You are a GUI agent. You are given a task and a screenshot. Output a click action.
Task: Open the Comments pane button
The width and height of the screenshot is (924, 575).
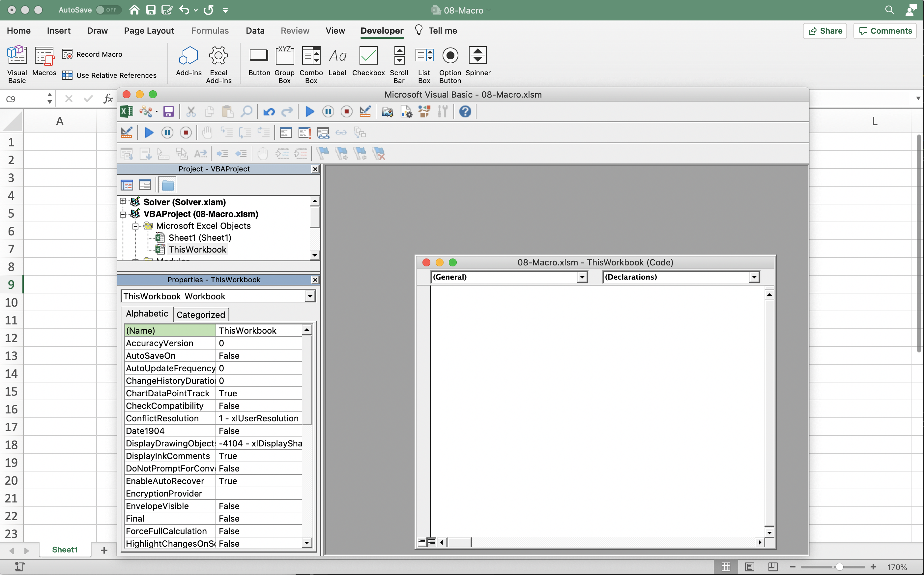pos(885,31)
